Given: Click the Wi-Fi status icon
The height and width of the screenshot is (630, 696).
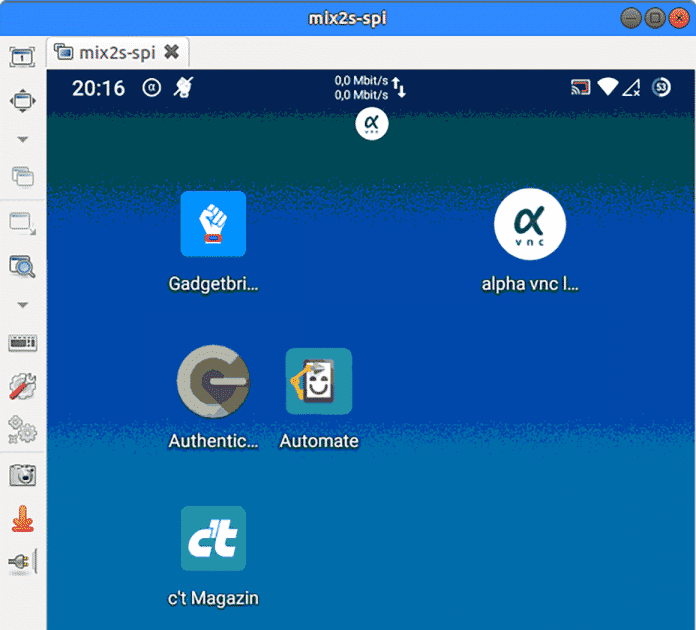Looking at the screenshot, I should coord(608,87).
